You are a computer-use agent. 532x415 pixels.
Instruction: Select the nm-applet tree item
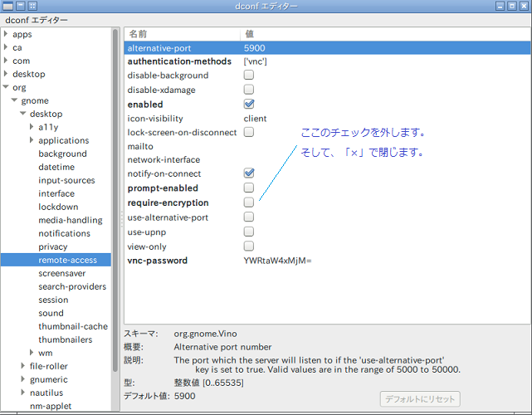click(51, 406)
